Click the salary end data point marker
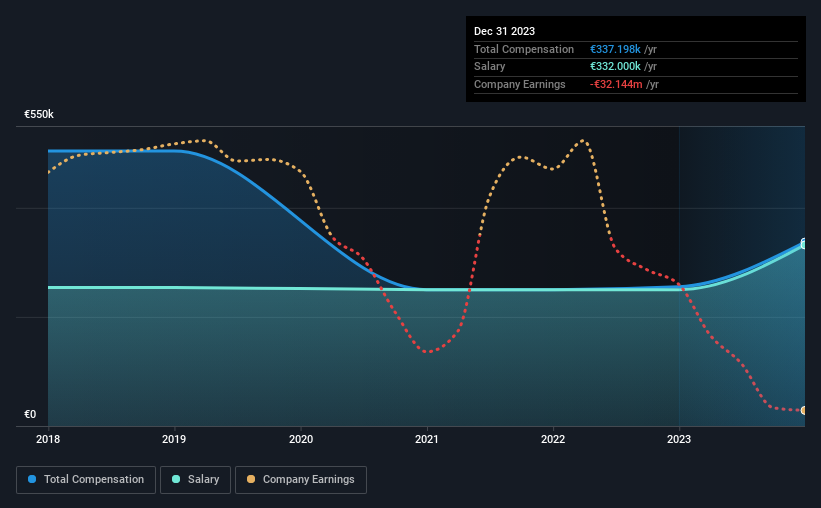 click(x=804, y=245)
